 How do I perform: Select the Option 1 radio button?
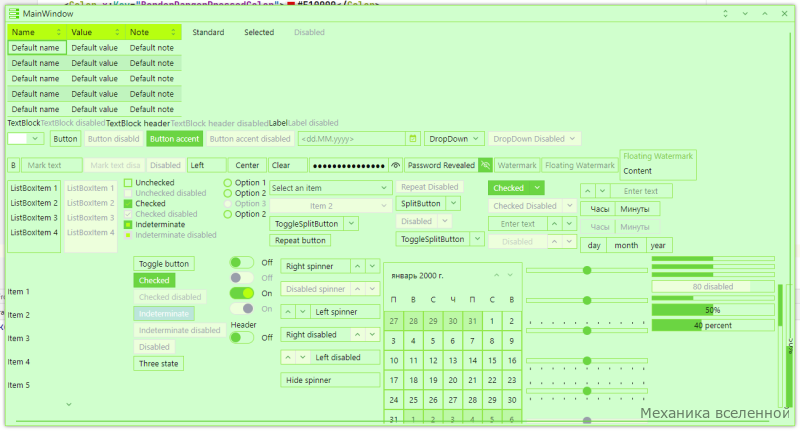click(x=228, y=183)
